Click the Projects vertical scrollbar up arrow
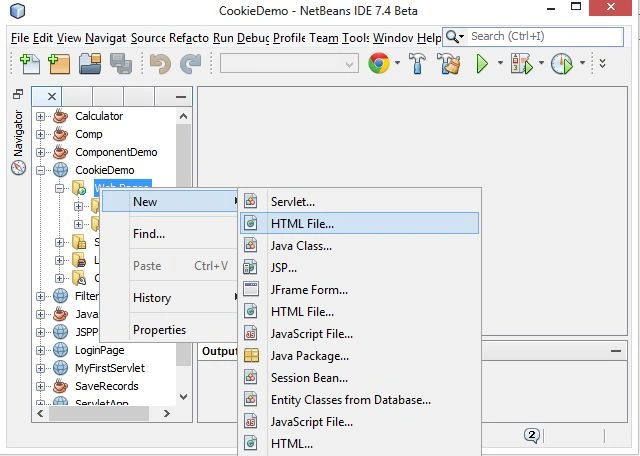 (x=184, y=116)
